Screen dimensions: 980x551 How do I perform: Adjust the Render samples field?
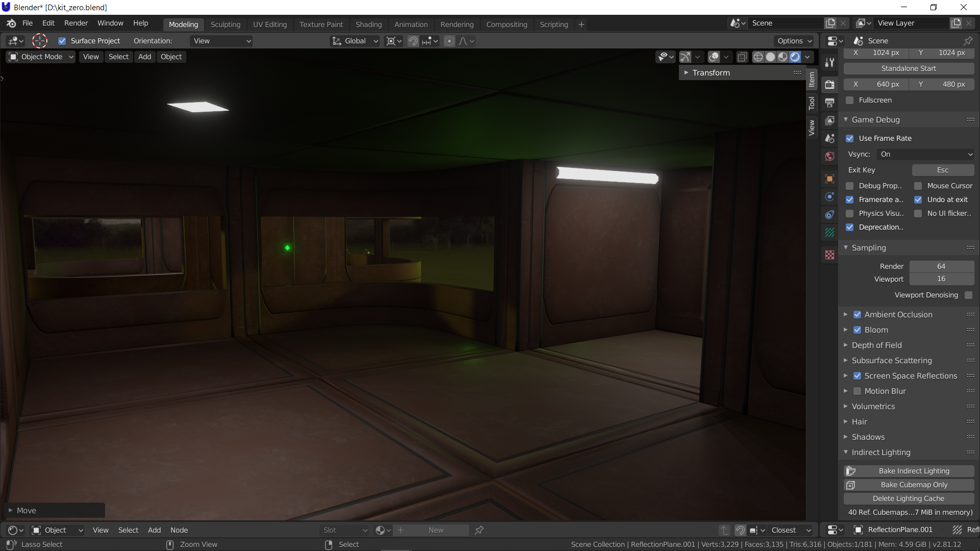(x=942, y=266)
